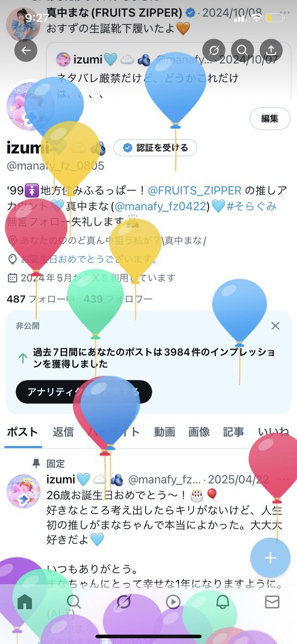The height and width of the screenshot is (644, 297).
Task: Select the 記事 tab
Action: (x=233, y=432)
